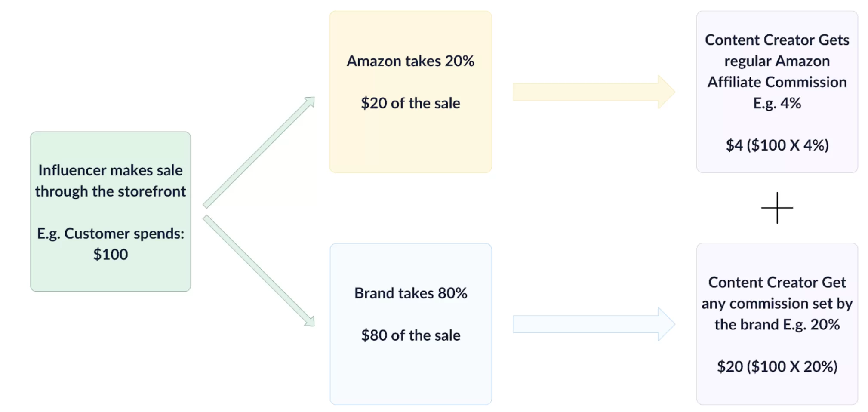Click blank lower area of yellow Amazon box
This screenshot has height=412, width=868.
pos(410,146)
